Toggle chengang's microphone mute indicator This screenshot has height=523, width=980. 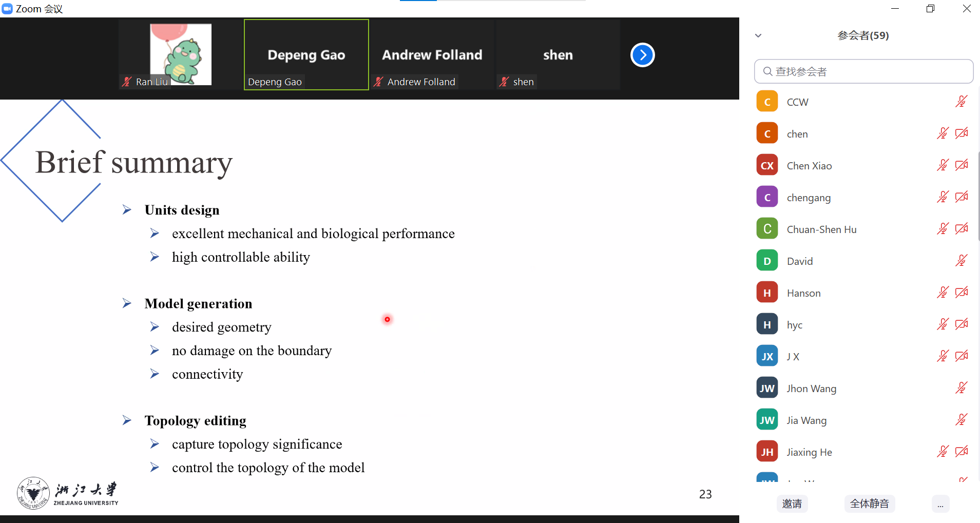pyautogui.click(x=943, y=197)
